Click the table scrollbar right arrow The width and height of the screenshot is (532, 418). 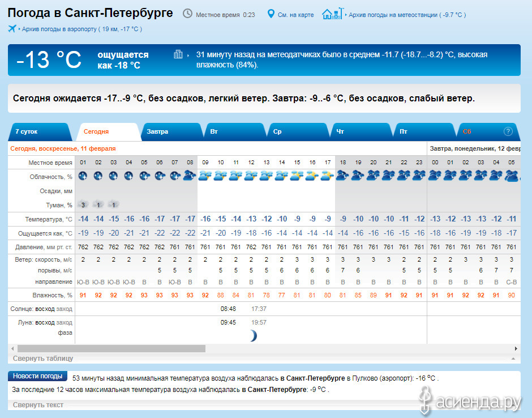pos(516,349)
